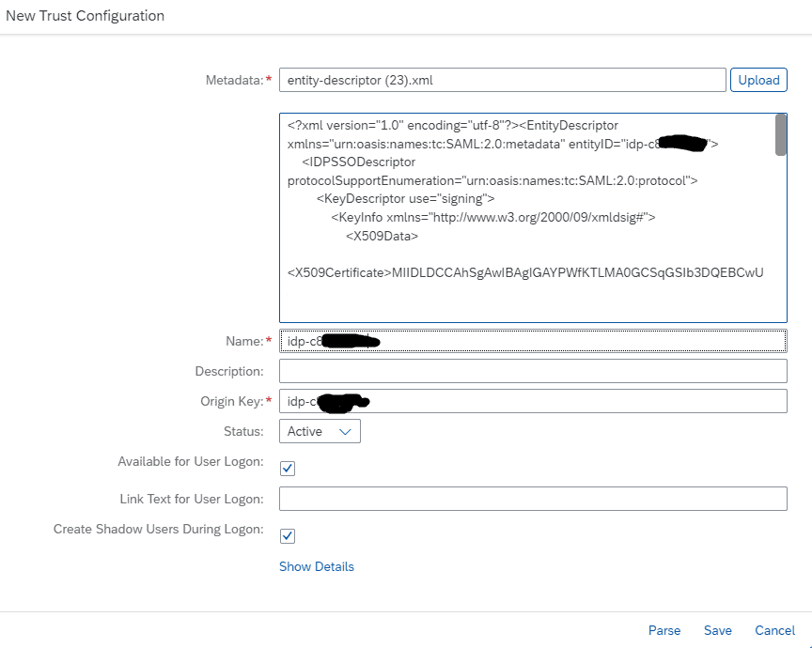Click the Origin Key input field

(533, 401)
